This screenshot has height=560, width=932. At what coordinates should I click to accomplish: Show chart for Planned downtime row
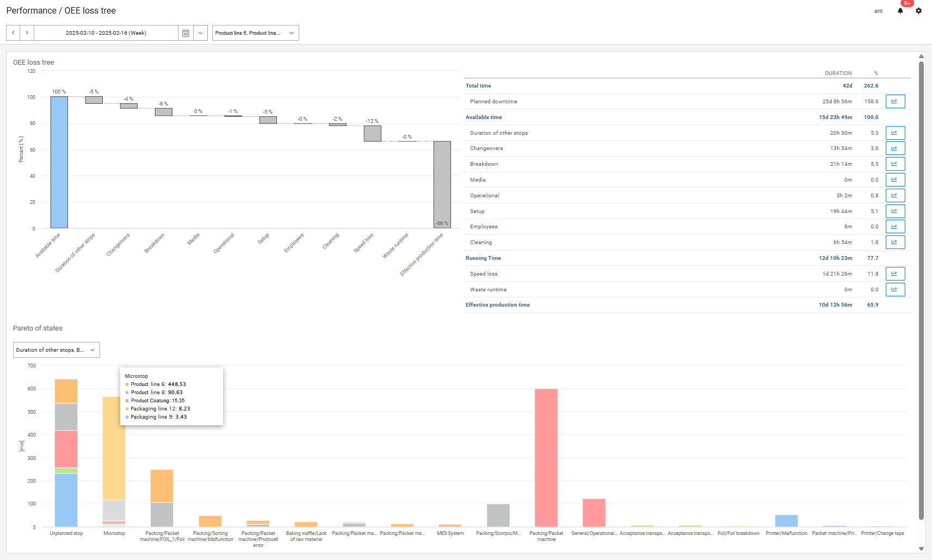tap(895, 101)
